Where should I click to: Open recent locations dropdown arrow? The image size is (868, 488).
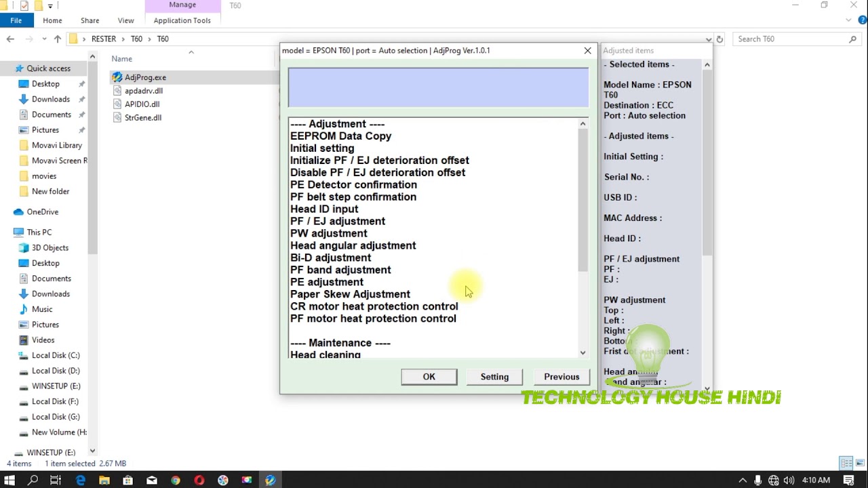pos(43,39)
